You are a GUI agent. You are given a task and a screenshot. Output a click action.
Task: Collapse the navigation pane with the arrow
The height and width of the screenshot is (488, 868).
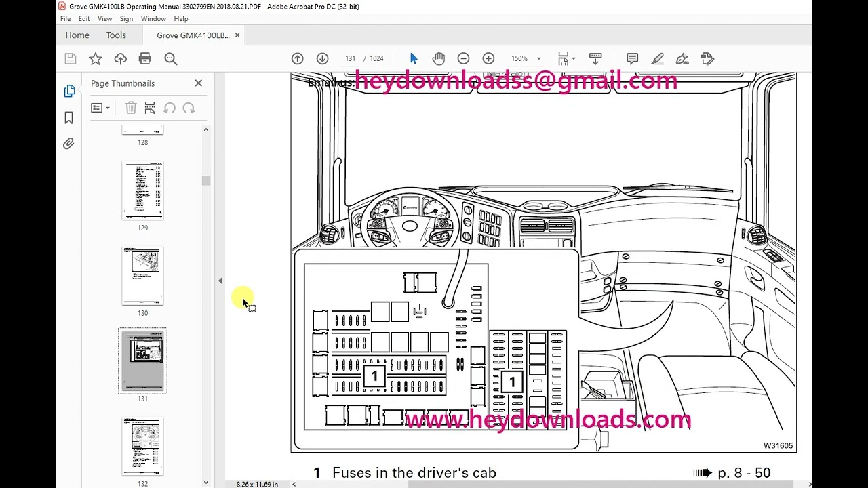point(220,281)
